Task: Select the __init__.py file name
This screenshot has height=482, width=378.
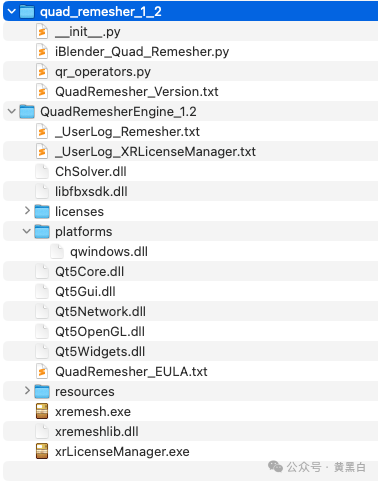Action: (x=88, y=32)
